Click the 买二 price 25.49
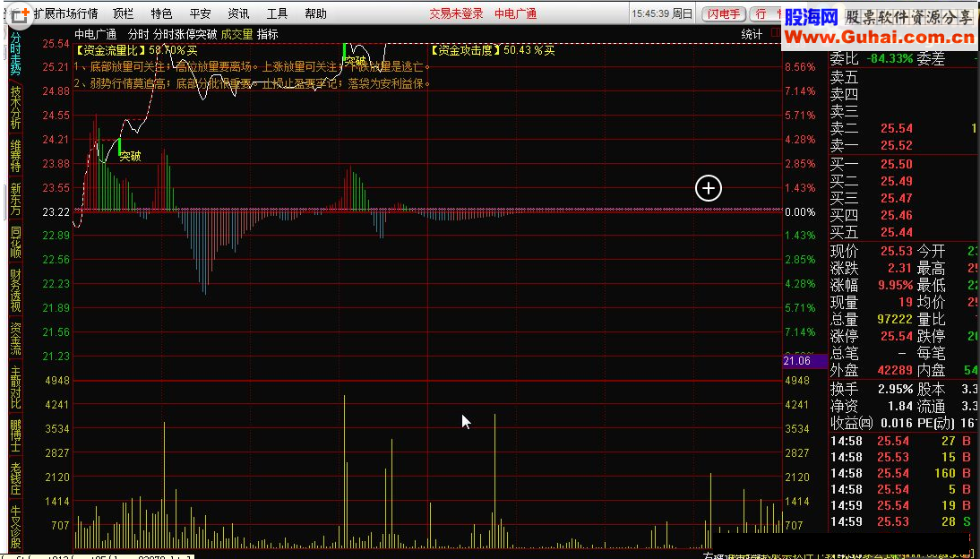The height and width of the screenshot is (559, 980). click(897, 181)
